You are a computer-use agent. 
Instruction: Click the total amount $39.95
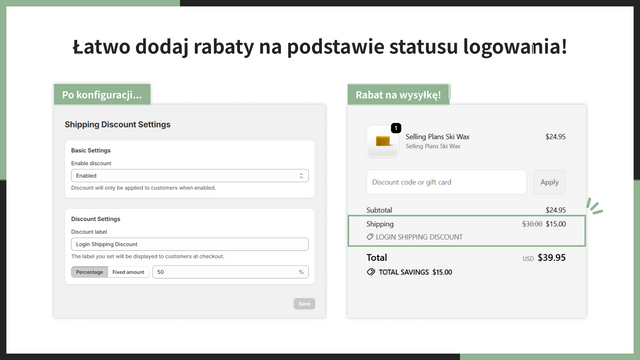[551, 258]
